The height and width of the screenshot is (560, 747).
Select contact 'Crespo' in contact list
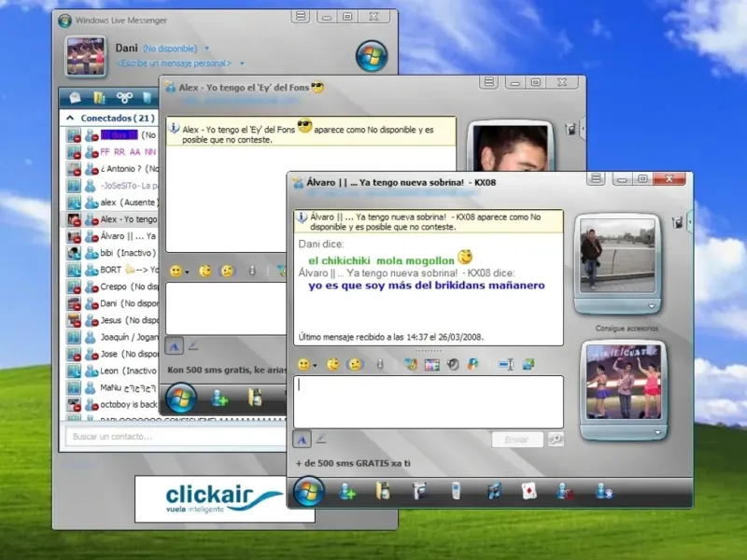[110, 287]
